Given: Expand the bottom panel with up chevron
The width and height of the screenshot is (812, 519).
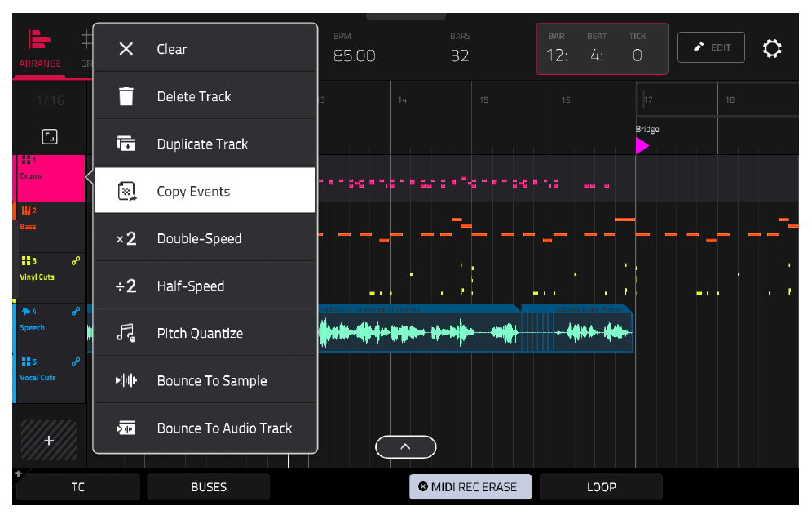Looking at the screenshot, I should [x=405, y=447].
